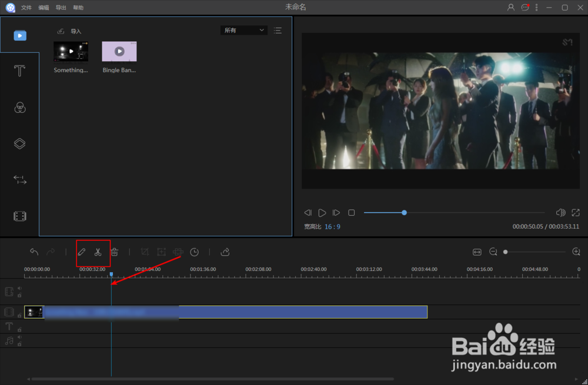Click the 导入 import button

pos(69,32)
